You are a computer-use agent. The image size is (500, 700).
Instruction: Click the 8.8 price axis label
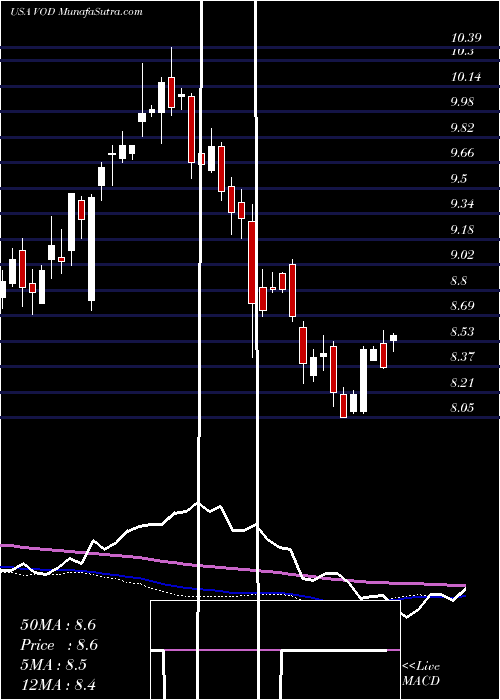tap(459, 281)
